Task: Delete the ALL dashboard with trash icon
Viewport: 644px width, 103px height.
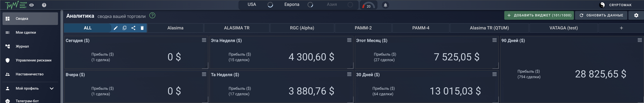Action: coord(142,28)
